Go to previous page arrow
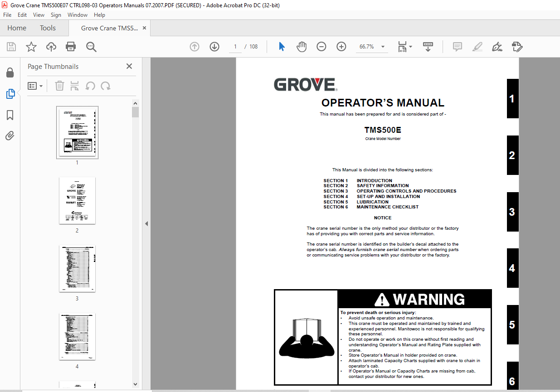This screenshot has width=560, height=392. (195, 47)
